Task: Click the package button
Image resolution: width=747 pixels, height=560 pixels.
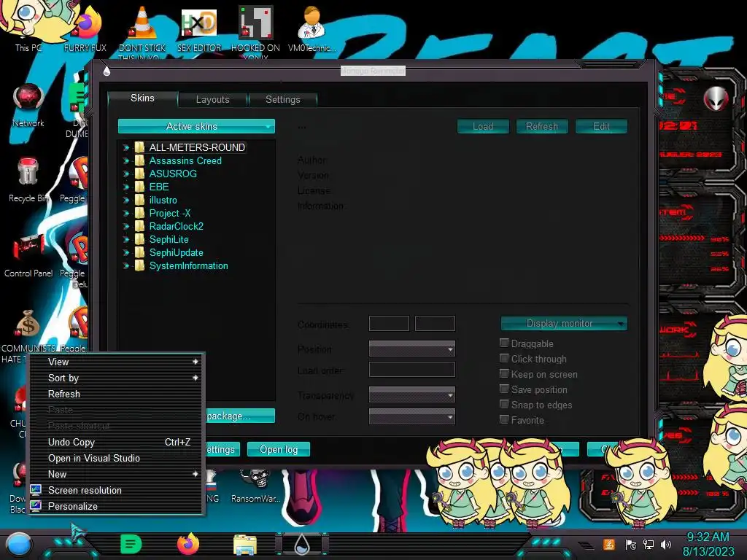Action: (x=240, y=416)
